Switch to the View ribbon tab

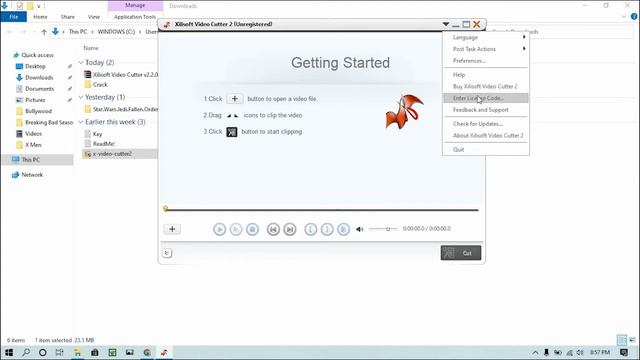(x=94, y=17)
